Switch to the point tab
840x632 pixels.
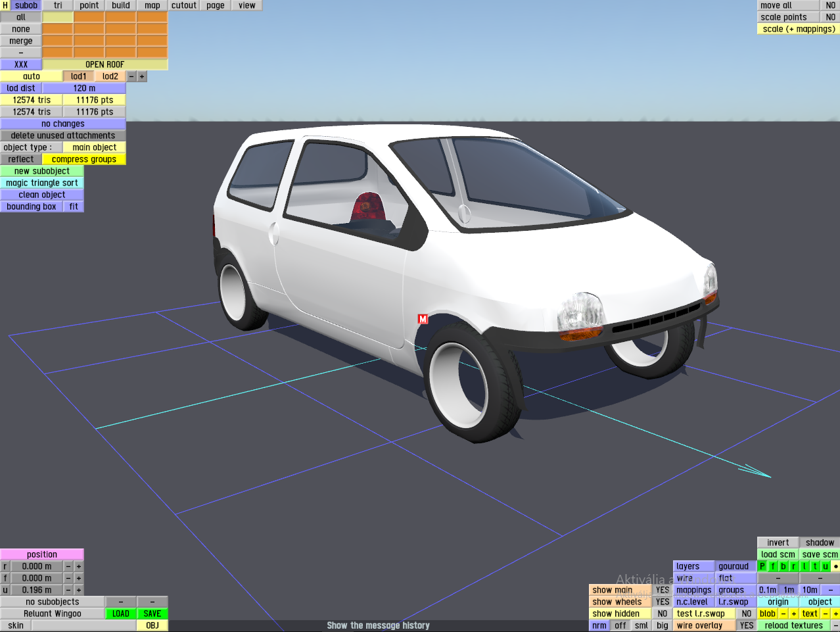click(x=89, y=5)
